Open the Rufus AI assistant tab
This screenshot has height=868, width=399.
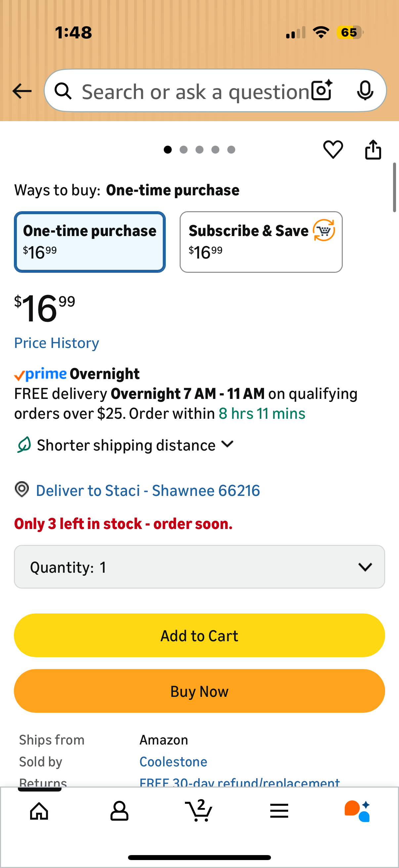357,811
